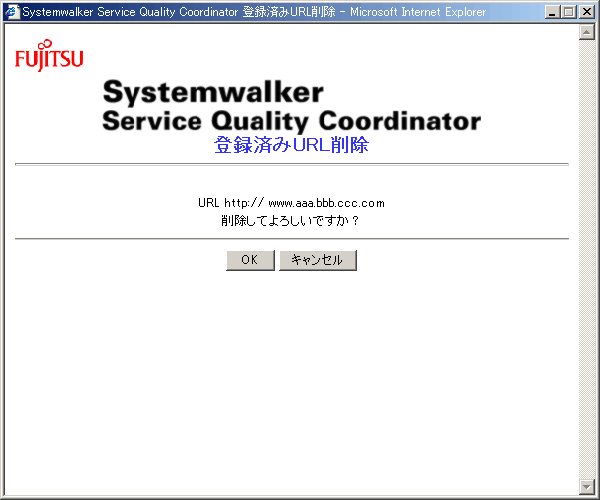
Task: Click the Systemwalker Service Quality Coordinator banner
Action: [291, 106]
